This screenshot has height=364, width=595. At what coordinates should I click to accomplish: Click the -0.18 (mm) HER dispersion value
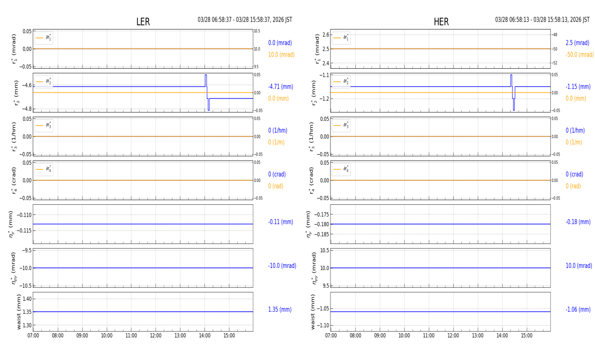(x=578, y=222)
